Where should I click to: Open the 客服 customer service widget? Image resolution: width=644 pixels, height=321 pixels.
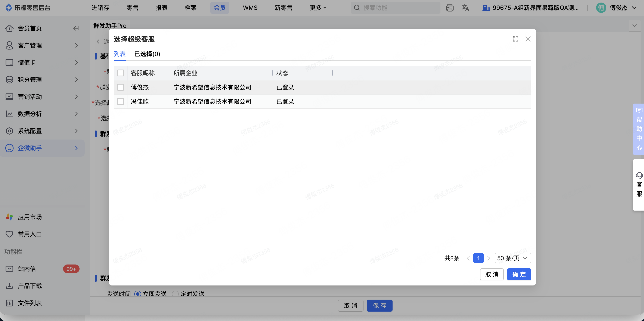[x=639, y=185]
